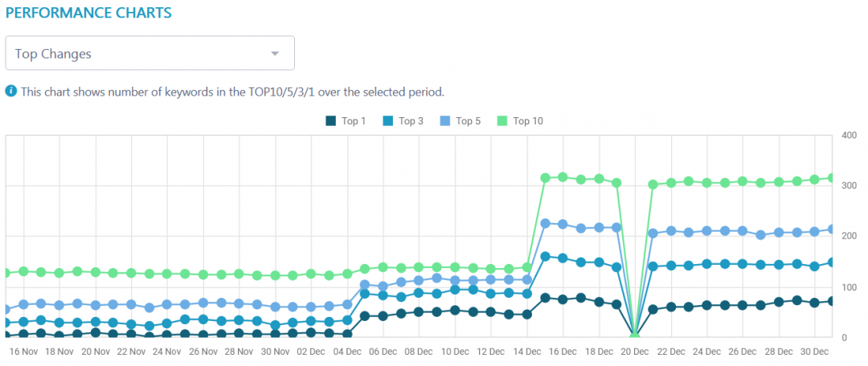Screen dimensions: 868x366
Task: Click the Top 10 point at 16 Dec
Action: (x=563, y=177)
